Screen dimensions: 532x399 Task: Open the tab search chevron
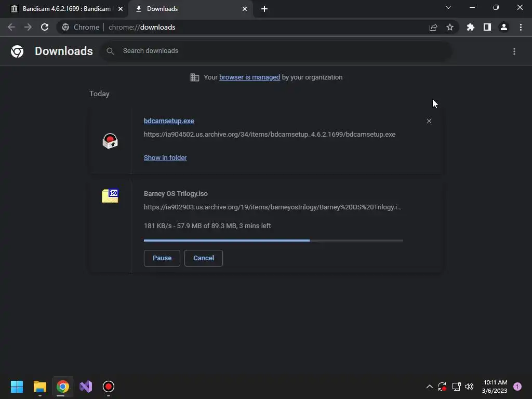[448, 7]
